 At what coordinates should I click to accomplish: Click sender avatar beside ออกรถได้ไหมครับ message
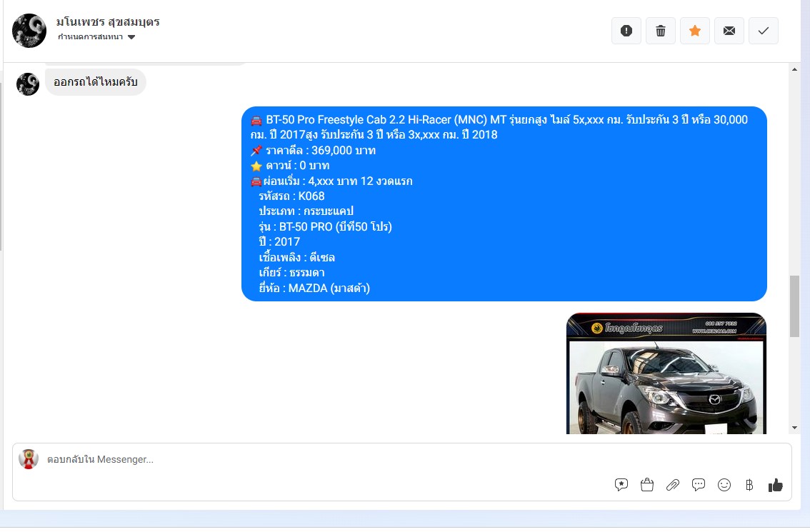click(28, 84)
